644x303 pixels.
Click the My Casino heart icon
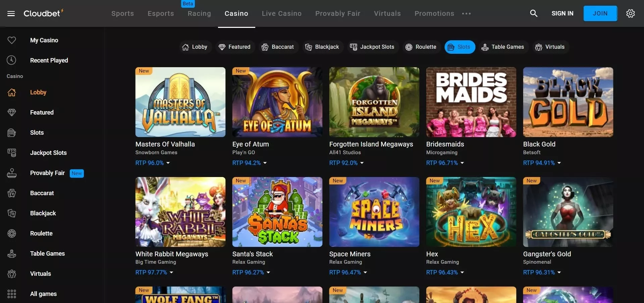12,40
